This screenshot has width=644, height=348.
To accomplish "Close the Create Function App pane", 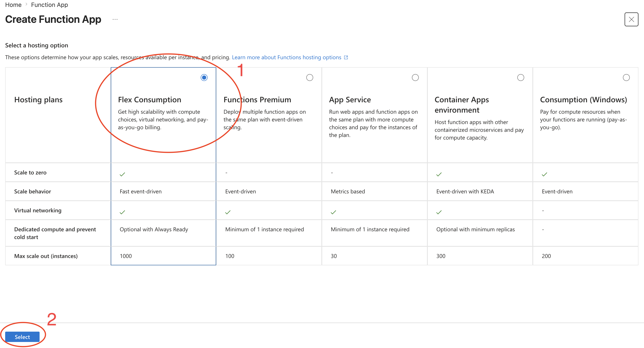I will pos(631,19).
